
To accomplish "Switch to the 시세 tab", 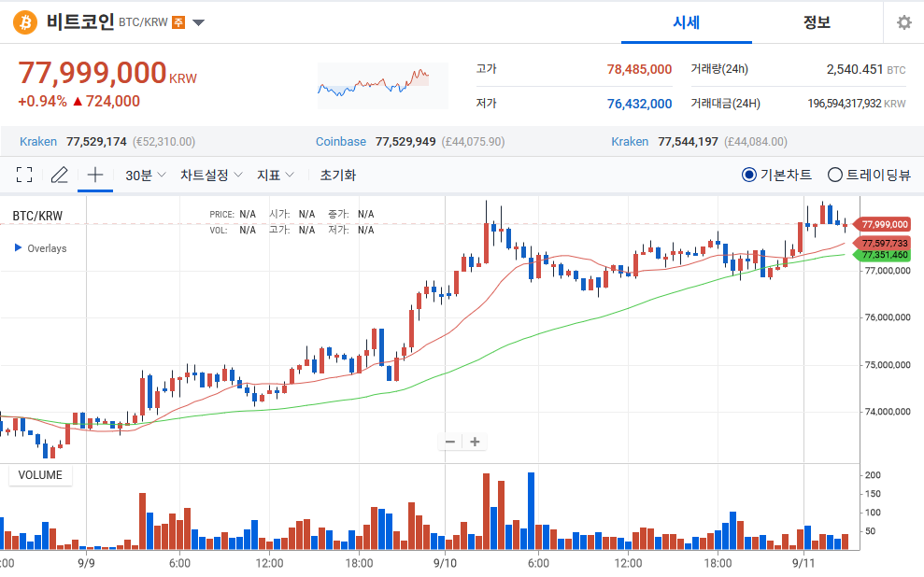I will coord(687,22).
